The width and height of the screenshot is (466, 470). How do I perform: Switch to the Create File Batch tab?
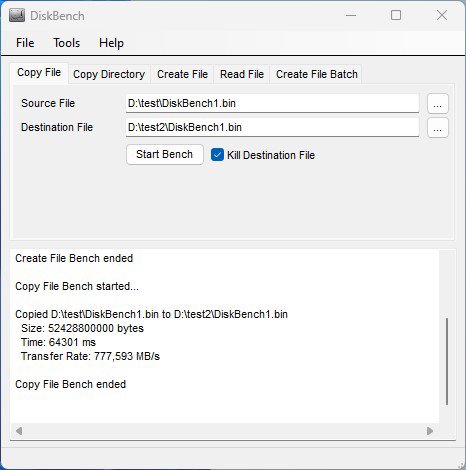[317, 74]
